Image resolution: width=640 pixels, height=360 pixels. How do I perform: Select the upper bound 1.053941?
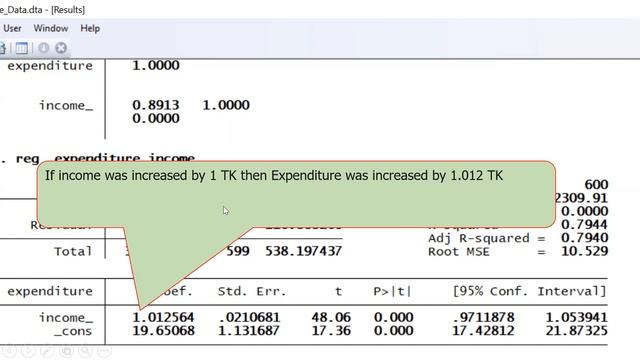[x=577, y=317]
